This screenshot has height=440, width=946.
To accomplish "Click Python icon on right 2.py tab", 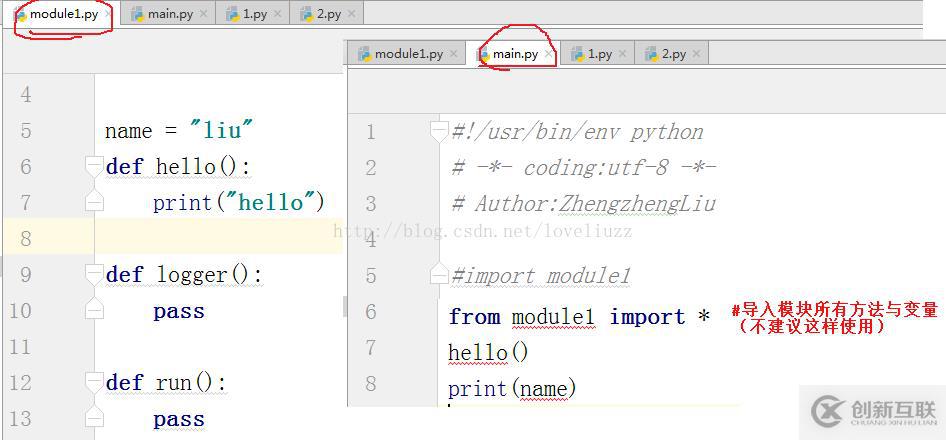I will pyautogui.click(x=652, y=54).
